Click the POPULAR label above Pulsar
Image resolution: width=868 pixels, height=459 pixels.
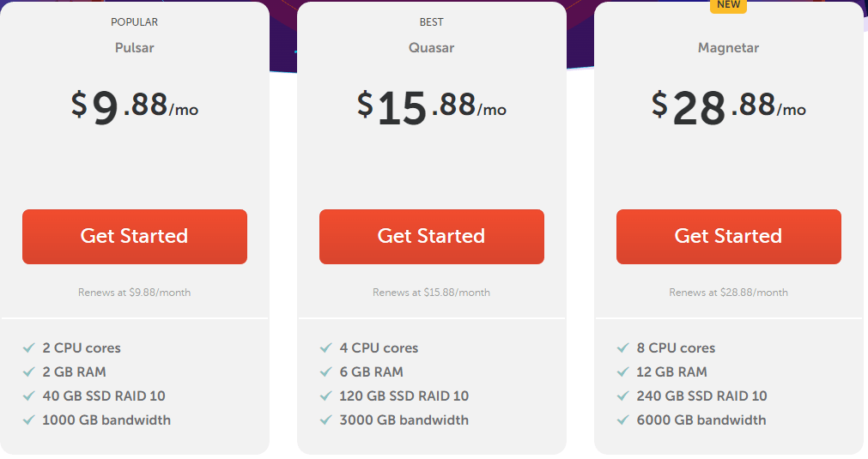(135, 22)
